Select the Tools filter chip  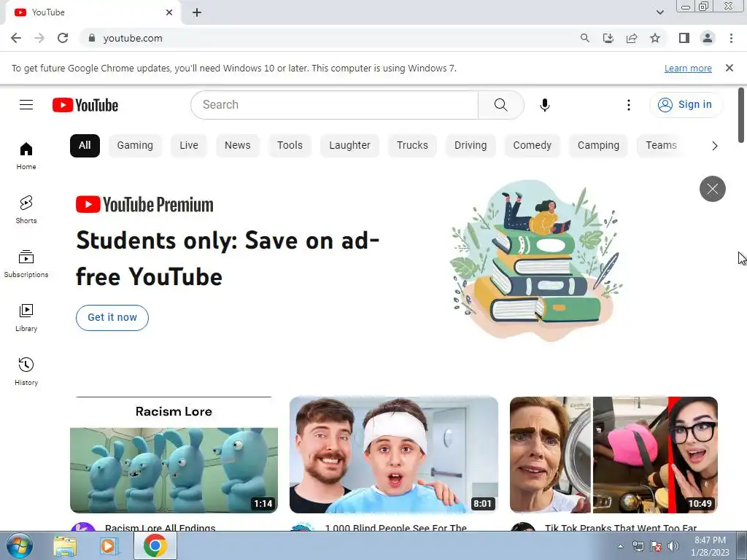pos(290,146)
